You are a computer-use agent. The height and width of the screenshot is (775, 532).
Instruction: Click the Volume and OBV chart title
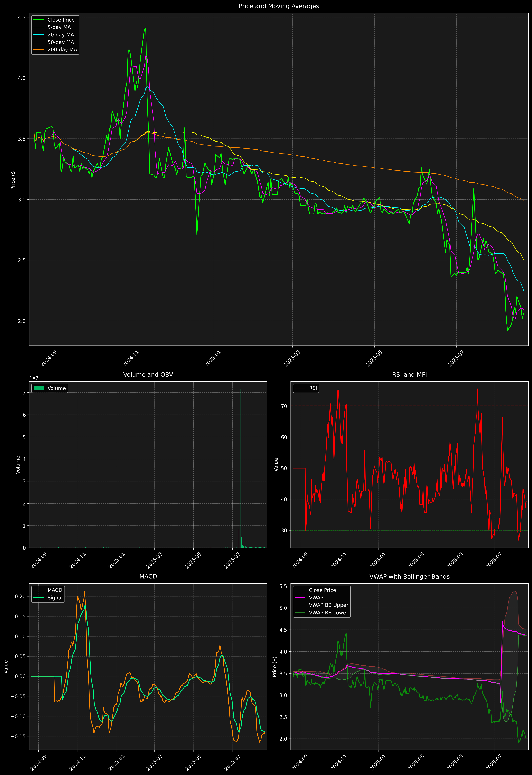148,374
